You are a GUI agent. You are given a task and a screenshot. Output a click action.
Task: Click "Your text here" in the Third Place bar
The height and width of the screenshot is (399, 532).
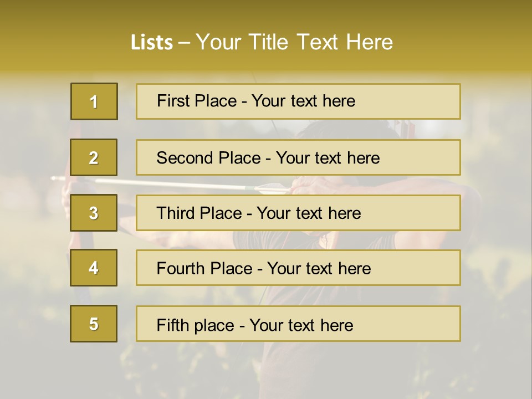[309, 213]
